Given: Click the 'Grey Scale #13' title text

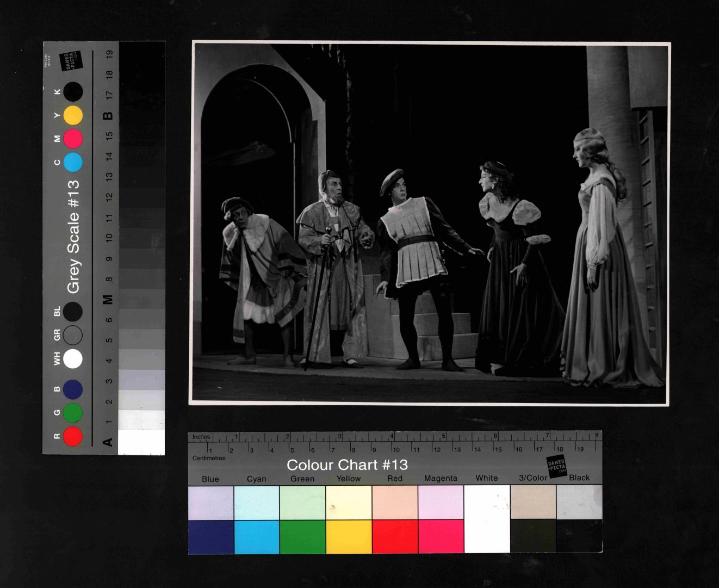Looking at the screenshot, I should [x=73, y=237].
